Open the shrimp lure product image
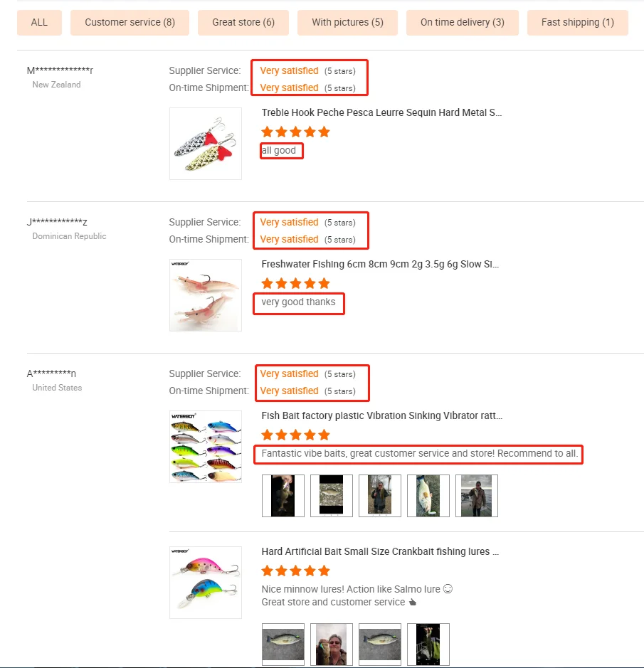The height and width of the screenshot is (668, 644). pos(206,295)
